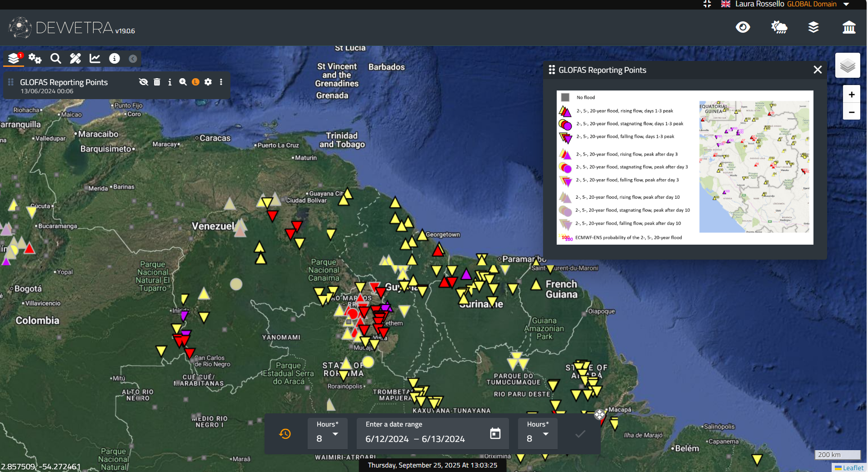Click the map zoom in plus button

[851, 95]
